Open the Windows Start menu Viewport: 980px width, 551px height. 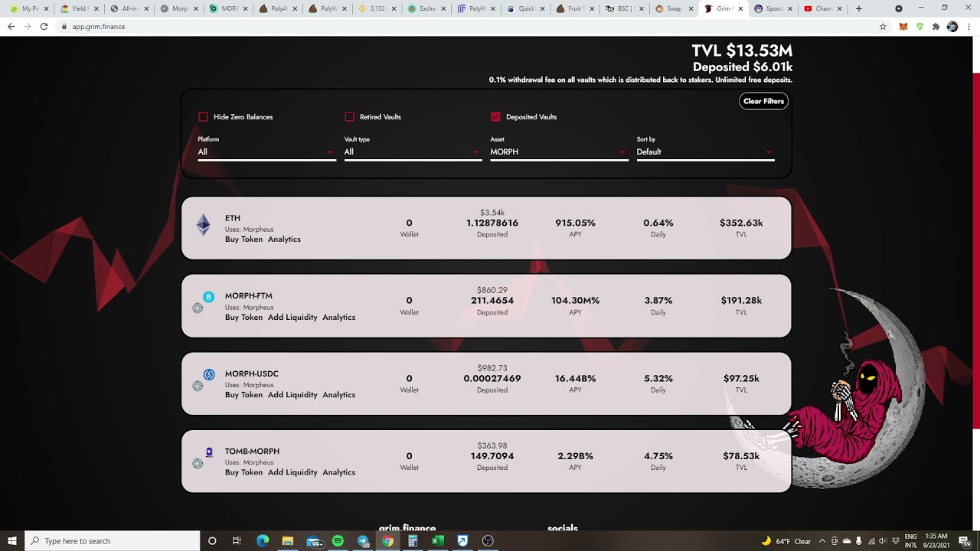(x=12, y=541)
